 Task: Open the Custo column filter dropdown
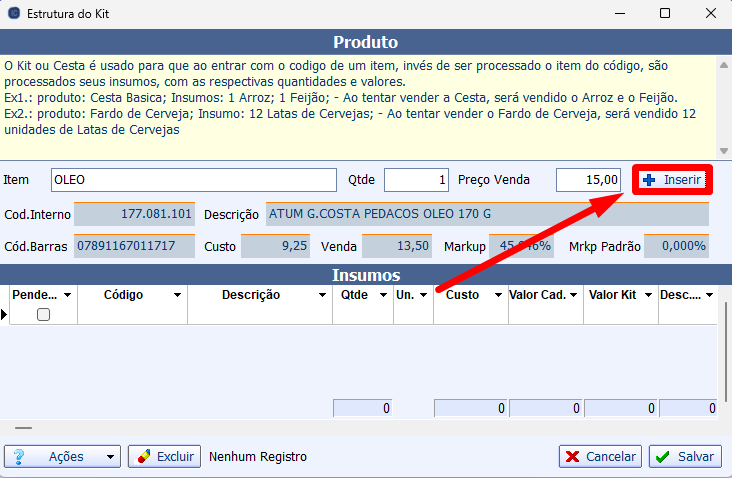tap(498, 296)
